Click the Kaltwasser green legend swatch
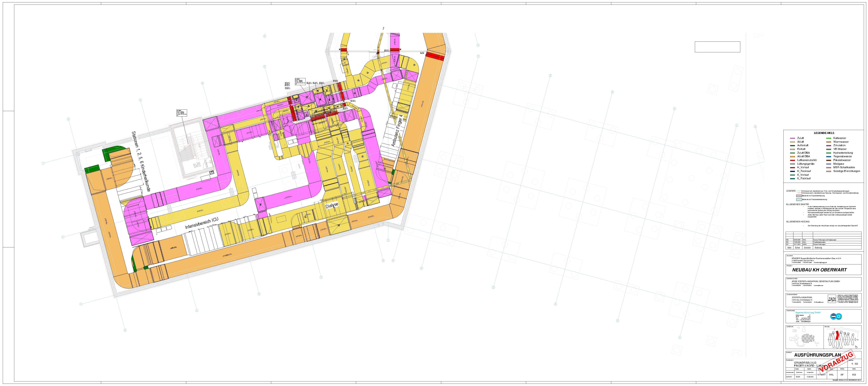 (x=829, y=138)
